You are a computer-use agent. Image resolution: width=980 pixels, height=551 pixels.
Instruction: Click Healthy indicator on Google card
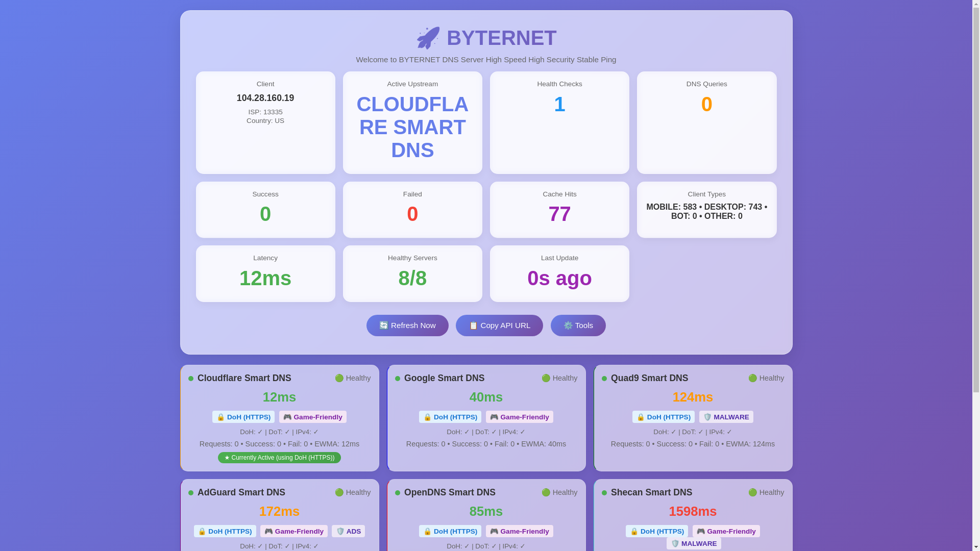click(x=559, y=378)
